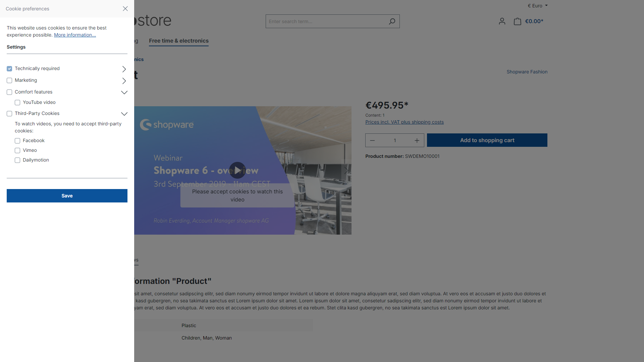
Task: Collapse the Third-Party Cookies section
Action: pyautogui.click(x=124, y=114)
